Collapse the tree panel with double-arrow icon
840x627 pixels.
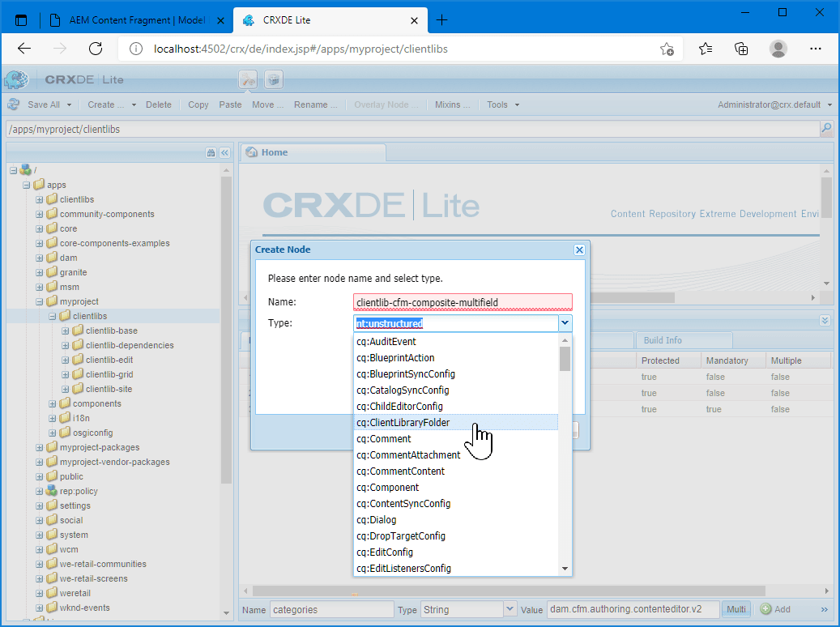coord(225,153)
